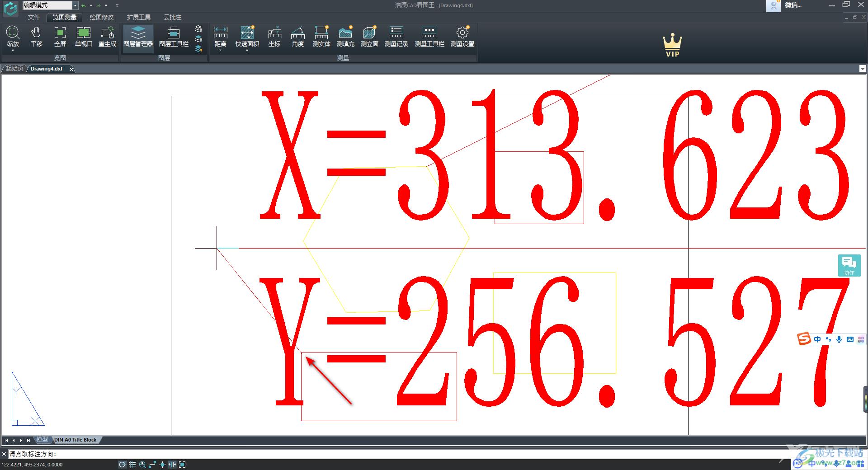Run 重生成 regenerate drawing
The height and width of the screenshot is (470, 868).
click(108, 36)
